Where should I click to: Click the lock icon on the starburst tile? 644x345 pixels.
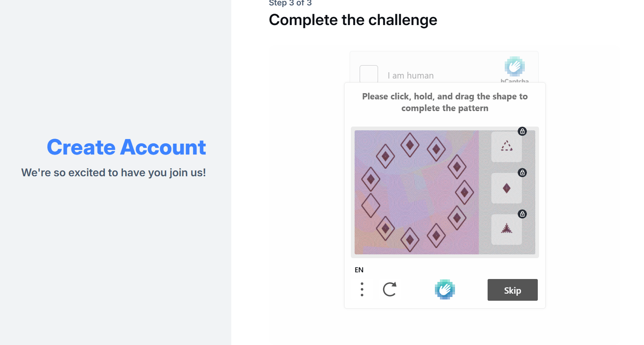point(522,214)
